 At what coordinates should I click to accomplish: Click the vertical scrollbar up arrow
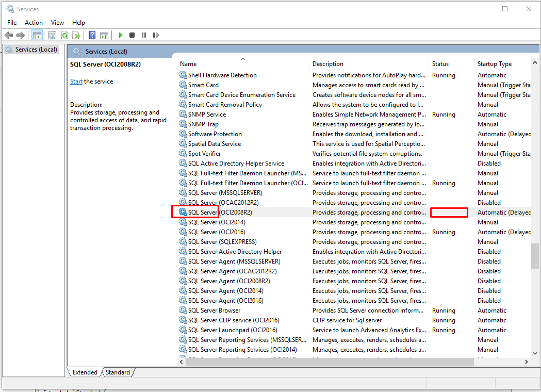pos(535,63)
